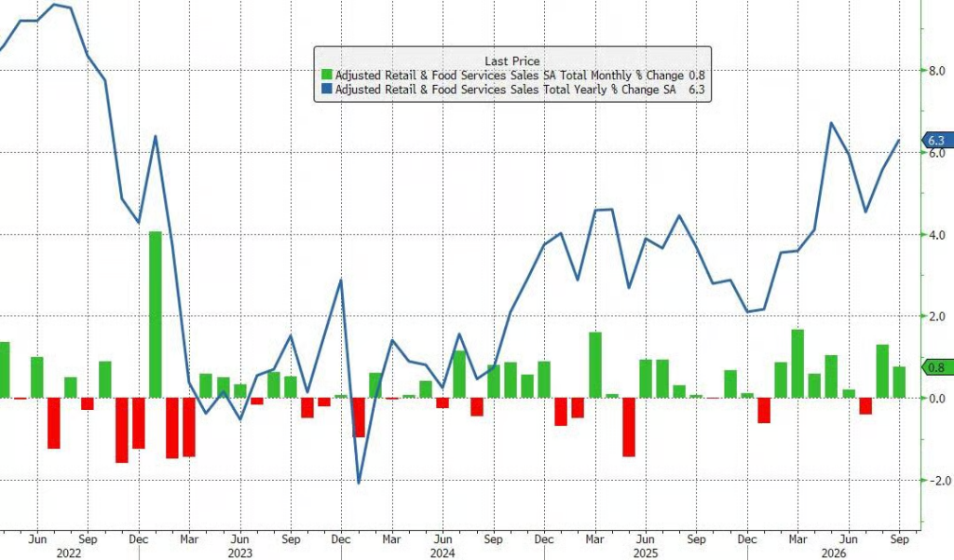Click the 4.0 y-axis tick label

click(937, 235)
